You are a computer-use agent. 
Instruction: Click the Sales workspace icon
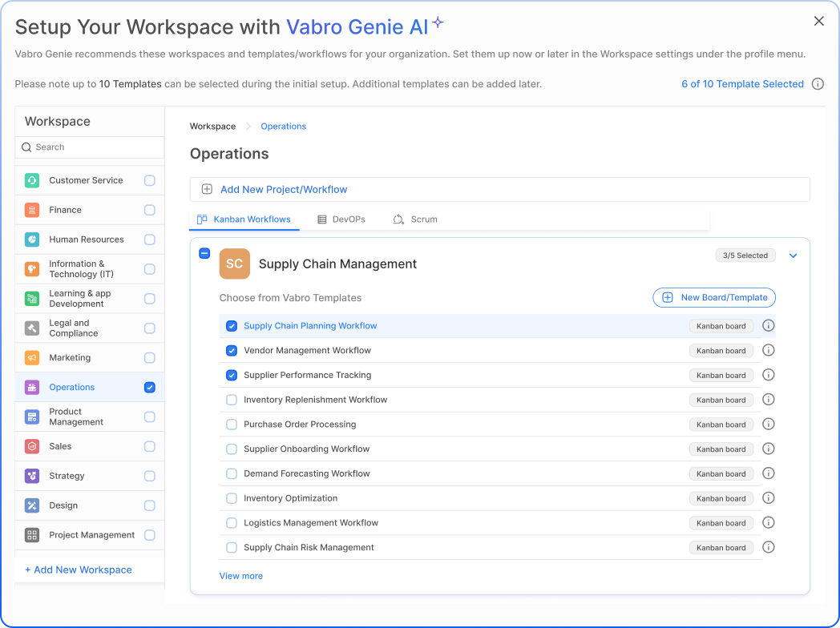(32, 446)
